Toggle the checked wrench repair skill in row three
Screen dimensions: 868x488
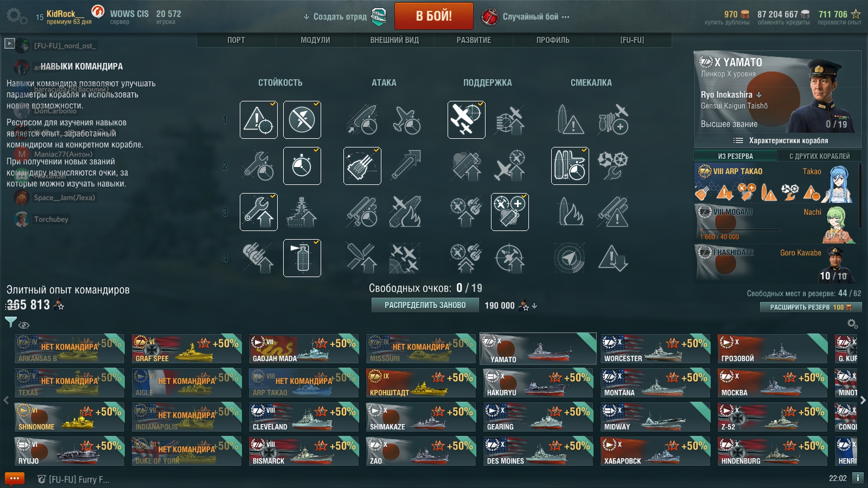coord(259,212)
